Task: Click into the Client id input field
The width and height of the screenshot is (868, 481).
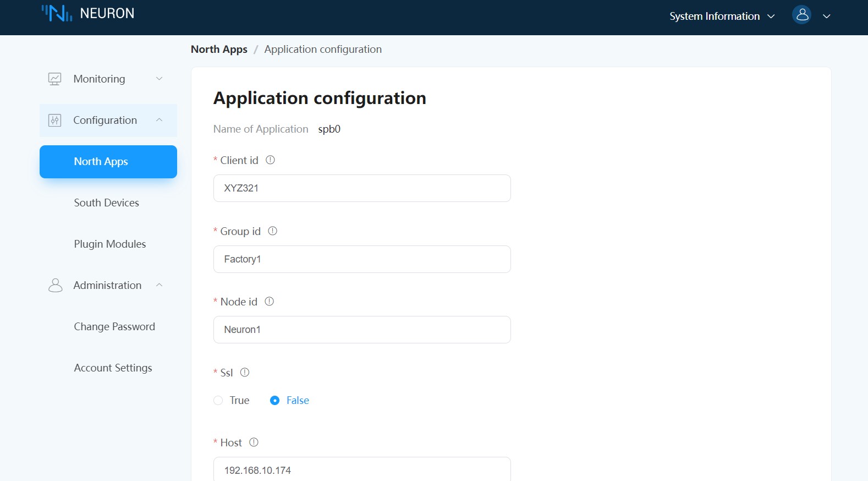Action: click(361, 188)
